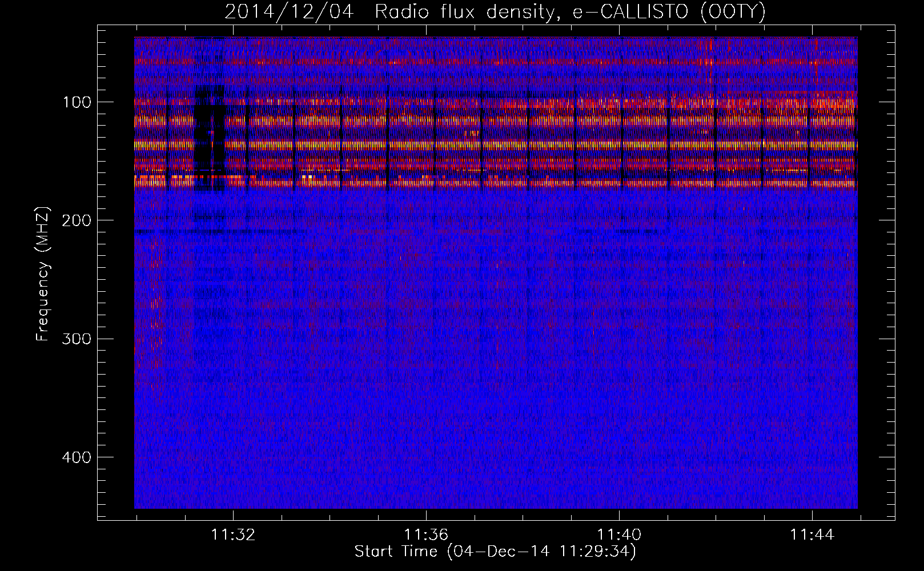Click the plot title "2014/12/04 Radio flux density, e-CALLISTO (OOTY)"
This screenshot has width=924, height=571.
(495, 11)
